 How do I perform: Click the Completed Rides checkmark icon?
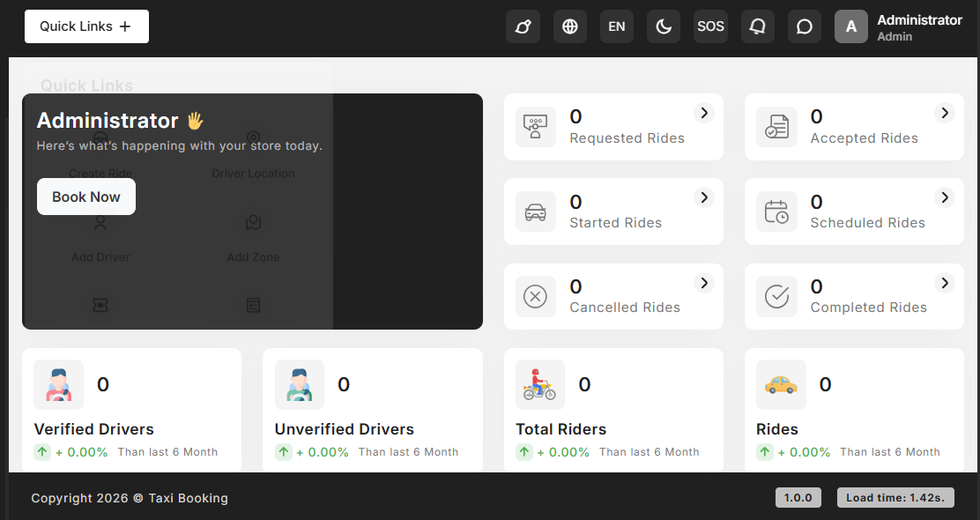[776, 297]
